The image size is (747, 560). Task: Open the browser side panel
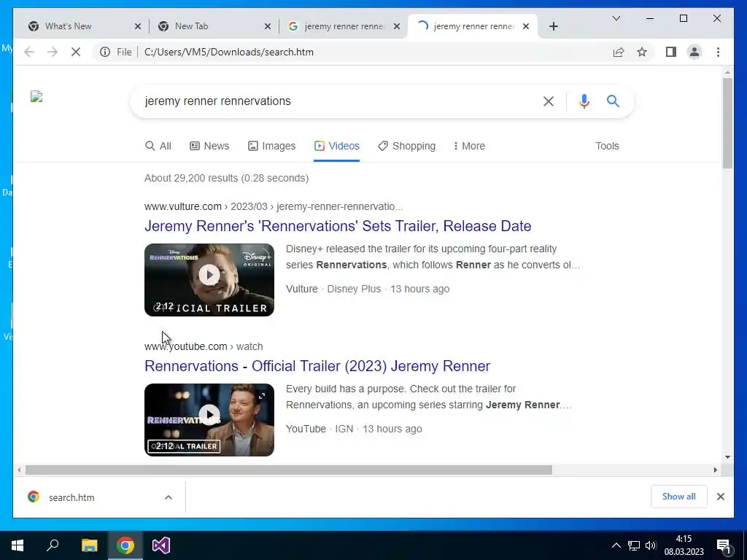(671, 52)
